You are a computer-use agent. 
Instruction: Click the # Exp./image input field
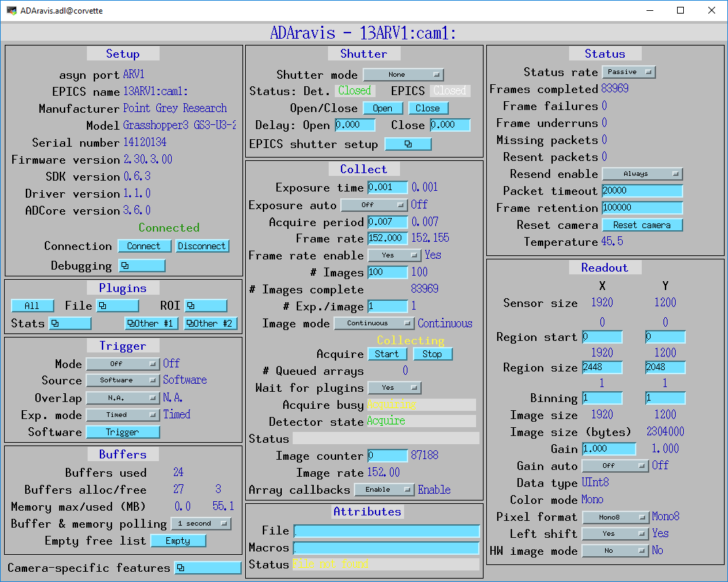point(387,306)
